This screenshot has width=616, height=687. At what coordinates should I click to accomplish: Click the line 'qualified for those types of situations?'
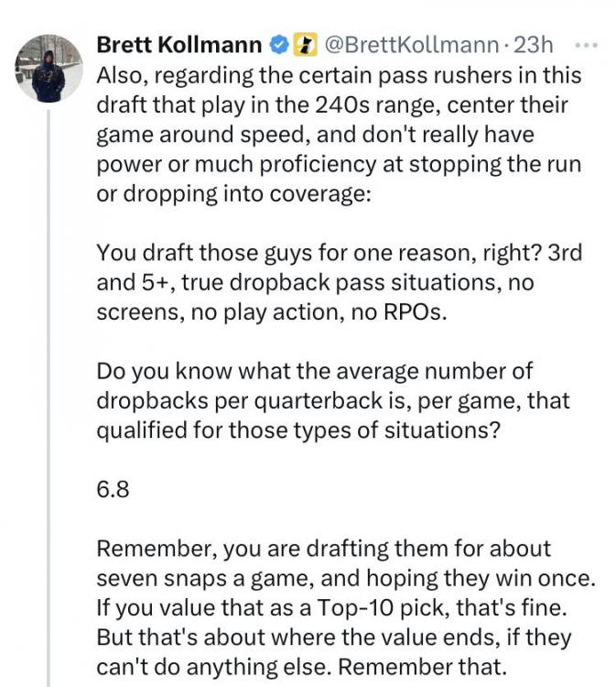click(298, 431)
